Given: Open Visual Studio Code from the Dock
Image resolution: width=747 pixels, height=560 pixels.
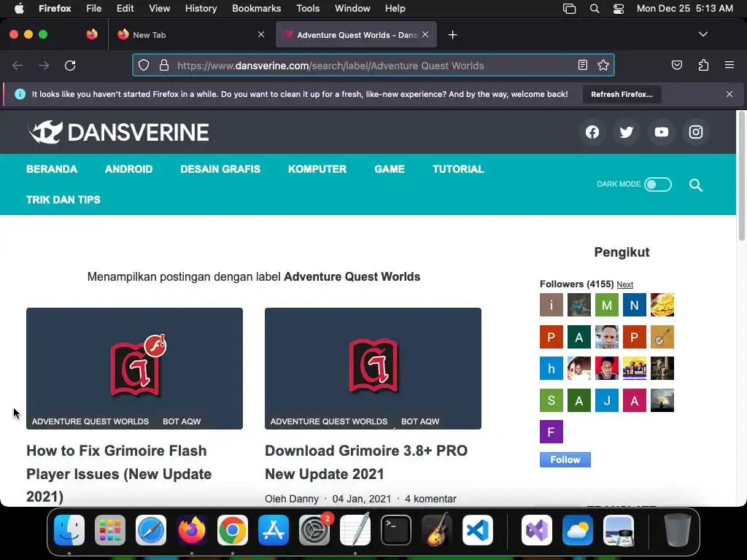Looking at the screenshot, I should pyautogui.click(x=477, y=530).
